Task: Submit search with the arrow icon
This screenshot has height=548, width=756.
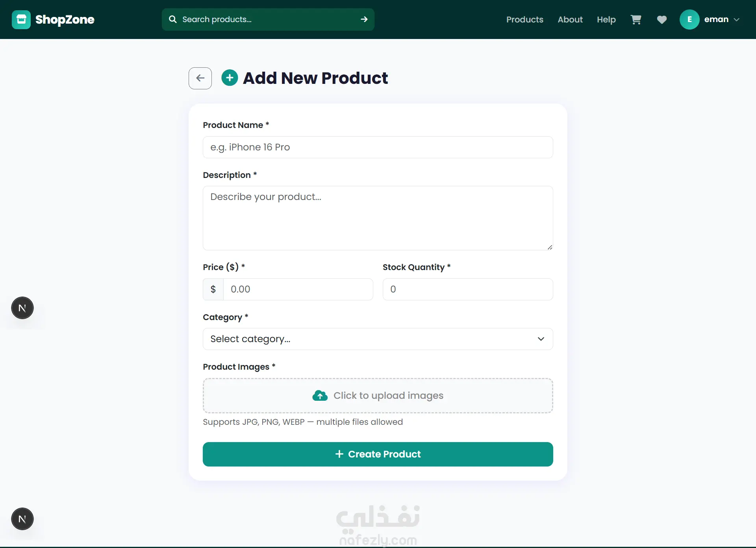Action: [364, 19]
